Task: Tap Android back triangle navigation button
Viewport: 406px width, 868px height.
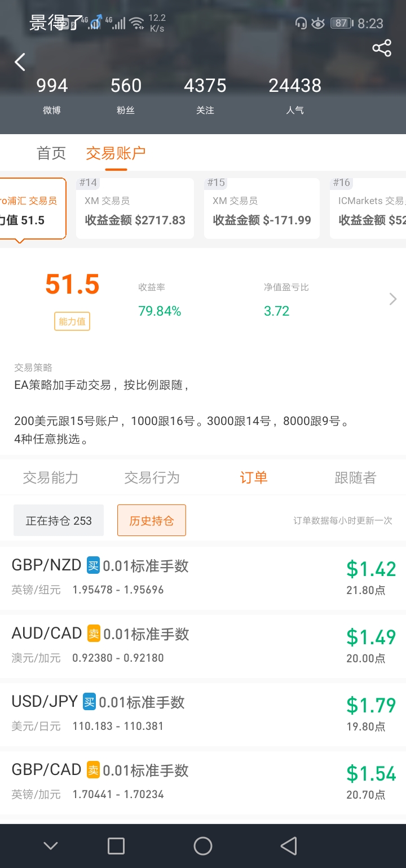Action: (289, 845)
